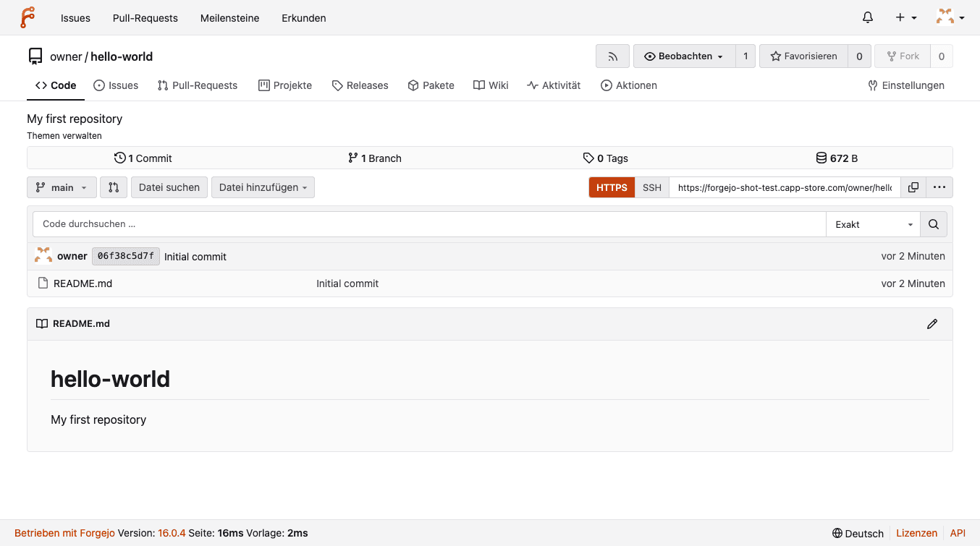The image size is (980, 546).
Task: Expand the Datei hinzufügen dropdown
Action: point(263,187)
